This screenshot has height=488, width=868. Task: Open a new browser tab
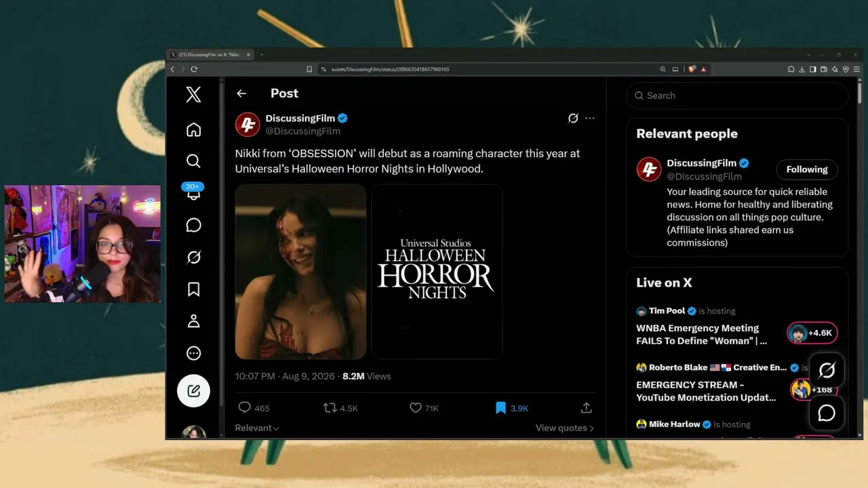(262, 55)
